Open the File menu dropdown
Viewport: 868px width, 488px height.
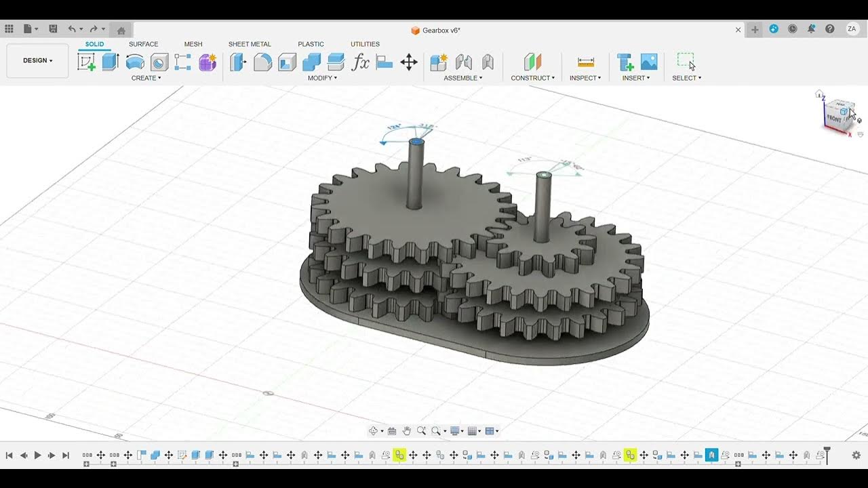tap(31, 29)
